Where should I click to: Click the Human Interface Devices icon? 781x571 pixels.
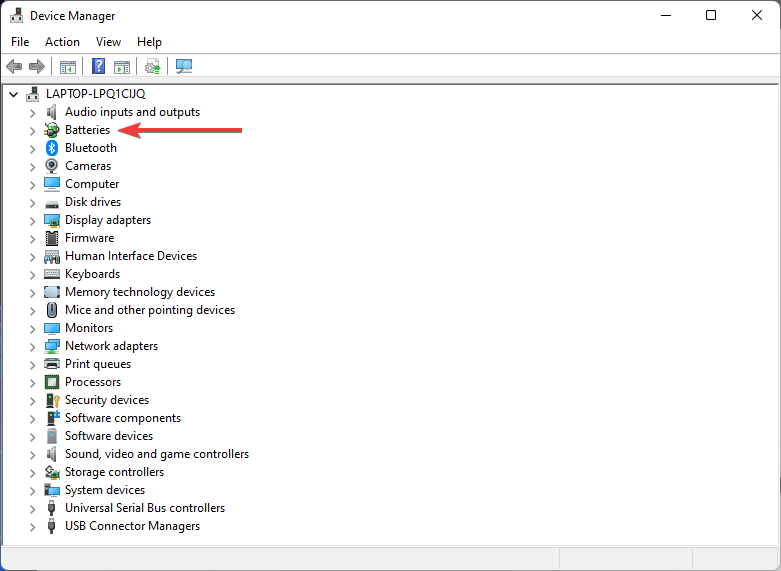click(x=52, y=256)
